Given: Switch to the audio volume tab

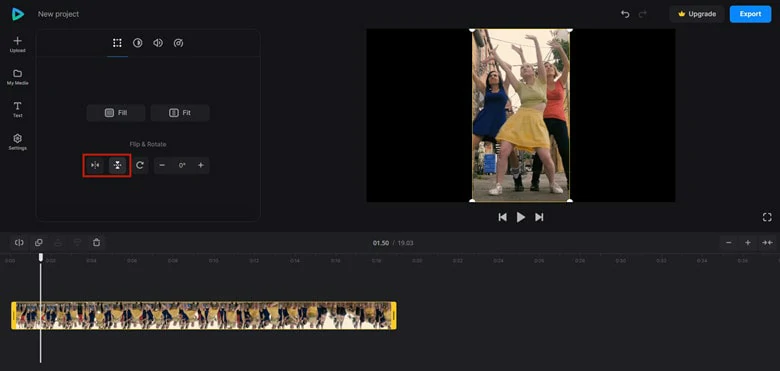Looking at the screenshot, I should [158, 43].
